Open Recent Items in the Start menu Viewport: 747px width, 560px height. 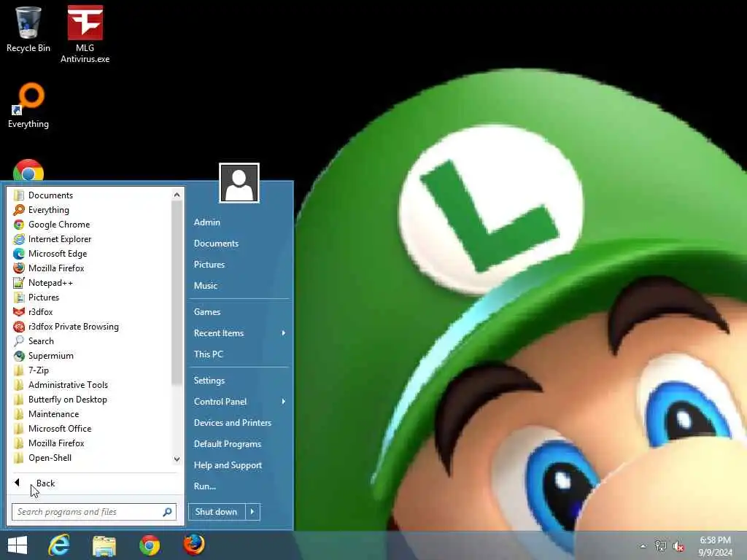(x=239, y=333)
